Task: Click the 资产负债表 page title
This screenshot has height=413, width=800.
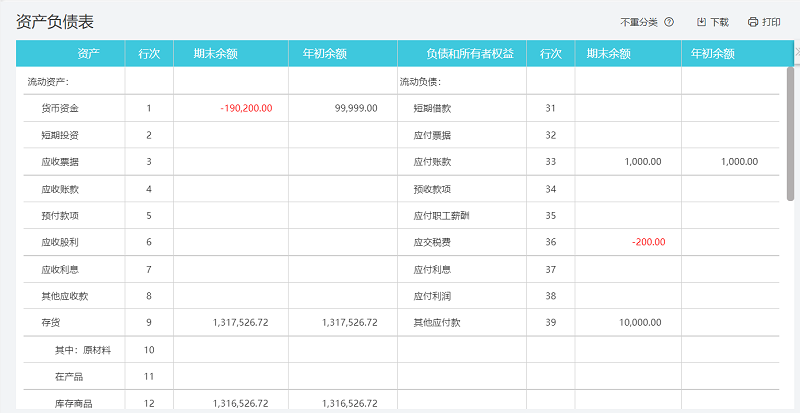Action: [55, 22]
